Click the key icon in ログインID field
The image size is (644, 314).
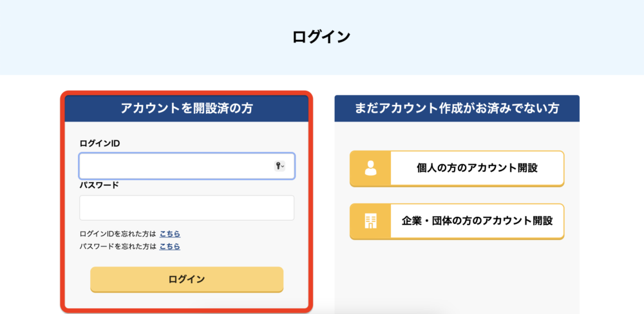[278, 166]
